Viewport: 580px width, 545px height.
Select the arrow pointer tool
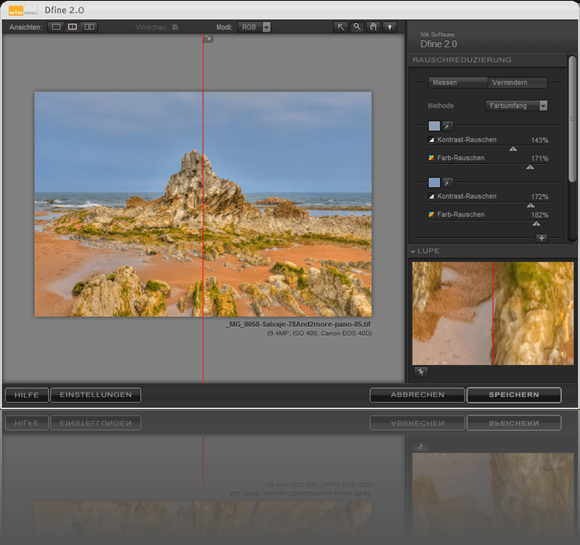pos(340,27)
